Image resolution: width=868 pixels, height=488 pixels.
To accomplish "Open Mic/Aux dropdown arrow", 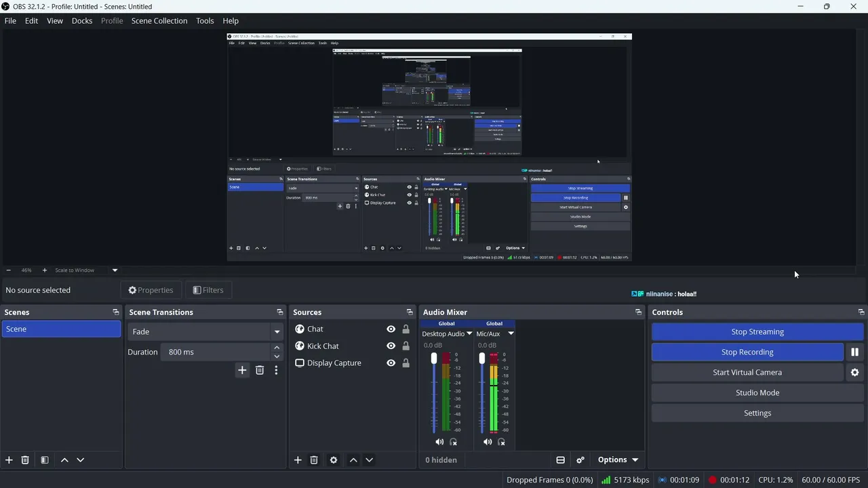I will [511, 333].
